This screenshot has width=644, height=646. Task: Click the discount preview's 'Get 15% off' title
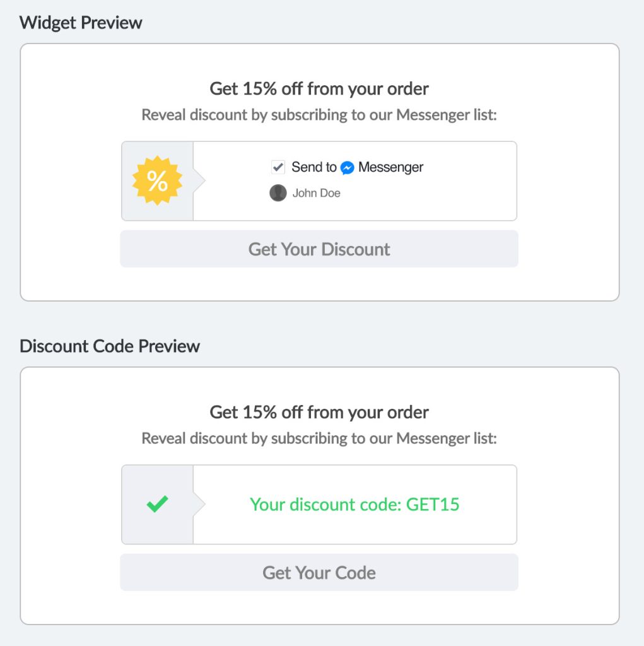(x=319, y=412)
